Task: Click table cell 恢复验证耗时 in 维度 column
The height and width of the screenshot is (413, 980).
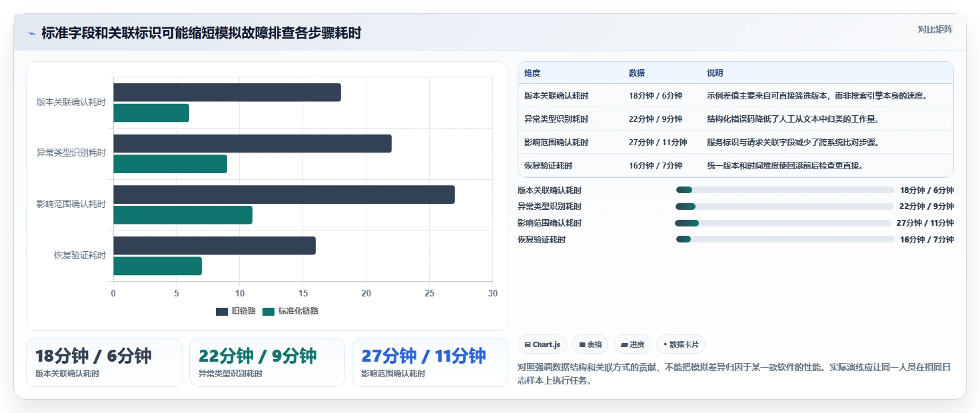Action: point(548,166)
